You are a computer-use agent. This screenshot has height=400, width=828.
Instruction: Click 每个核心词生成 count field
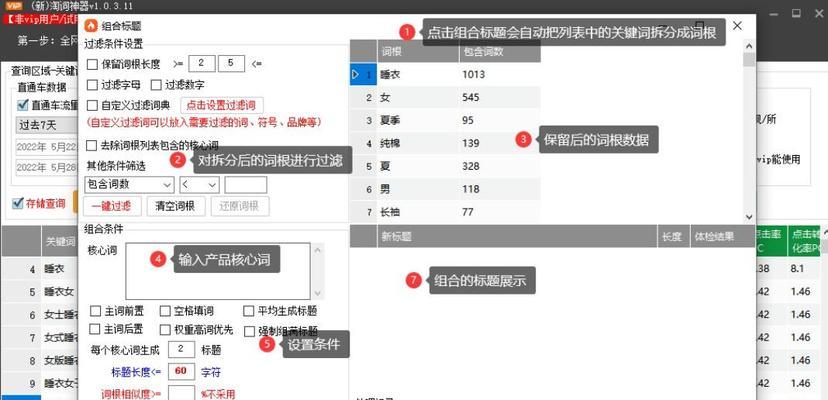(182, 349)
